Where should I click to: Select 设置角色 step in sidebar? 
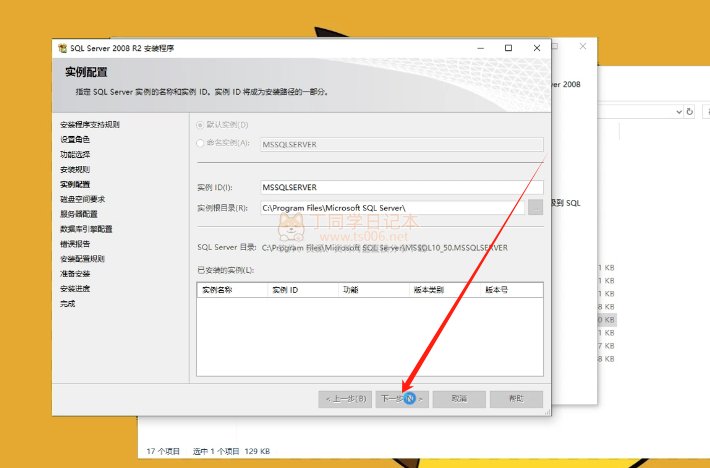click(x=75, y=139)
